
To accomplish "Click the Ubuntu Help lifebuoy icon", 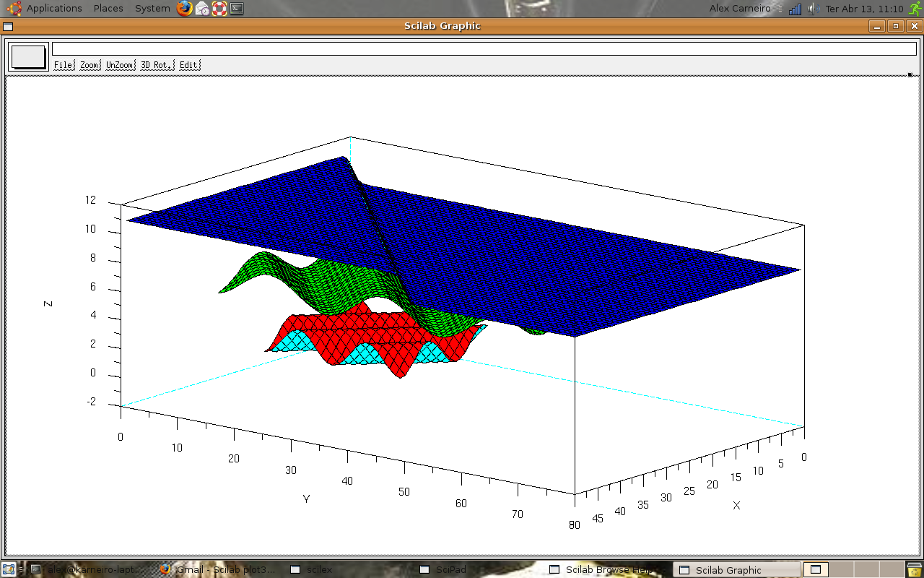I will click(x=220, y=9).
